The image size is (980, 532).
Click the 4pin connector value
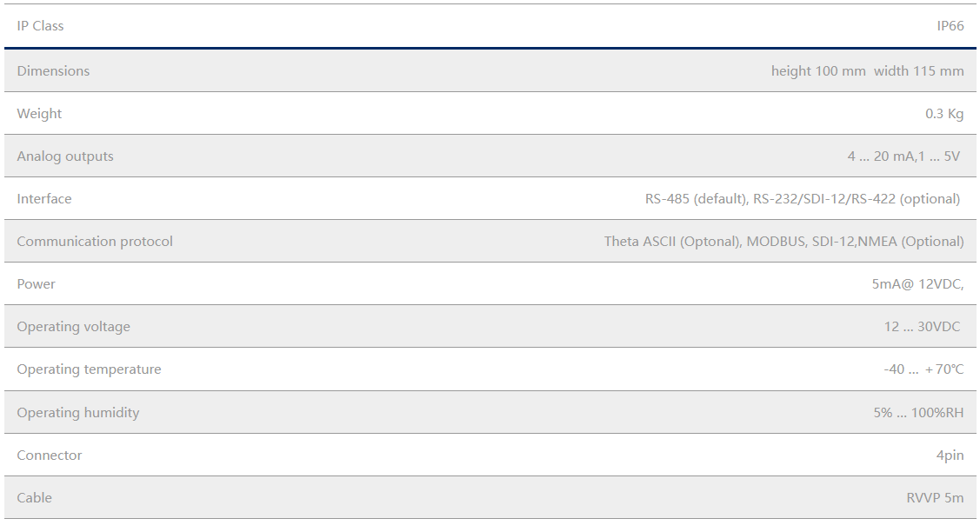(950, 456)
